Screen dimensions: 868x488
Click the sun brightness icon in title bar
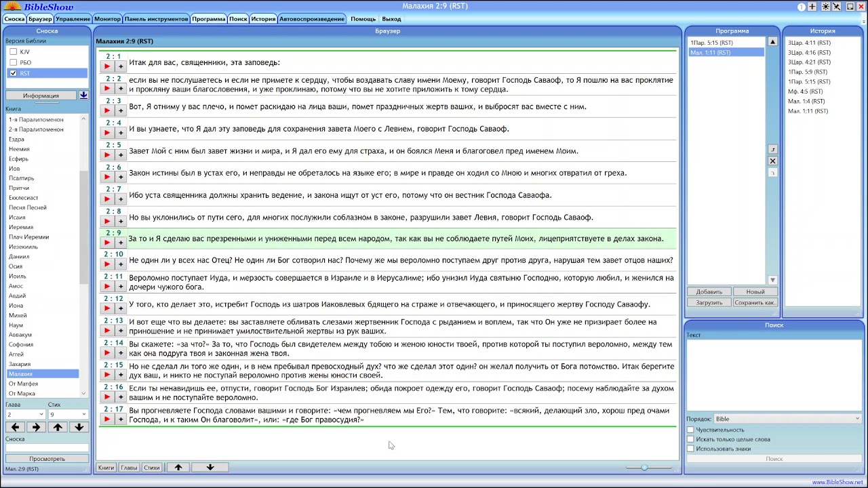tap(825, 7)
